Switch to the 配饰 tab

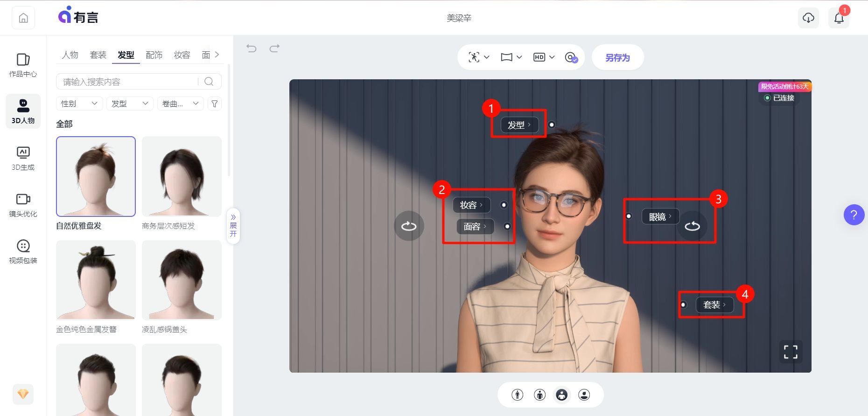154,55
